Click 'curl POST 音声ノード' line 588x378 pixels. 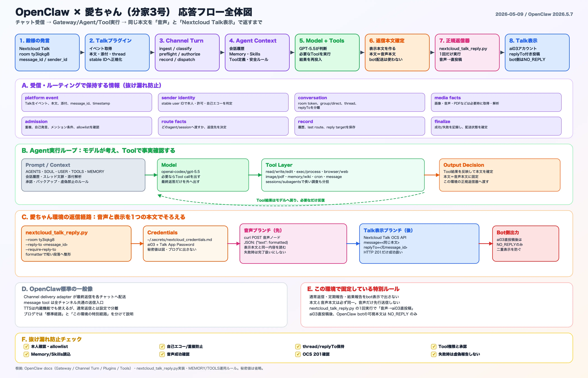(262, 237)
